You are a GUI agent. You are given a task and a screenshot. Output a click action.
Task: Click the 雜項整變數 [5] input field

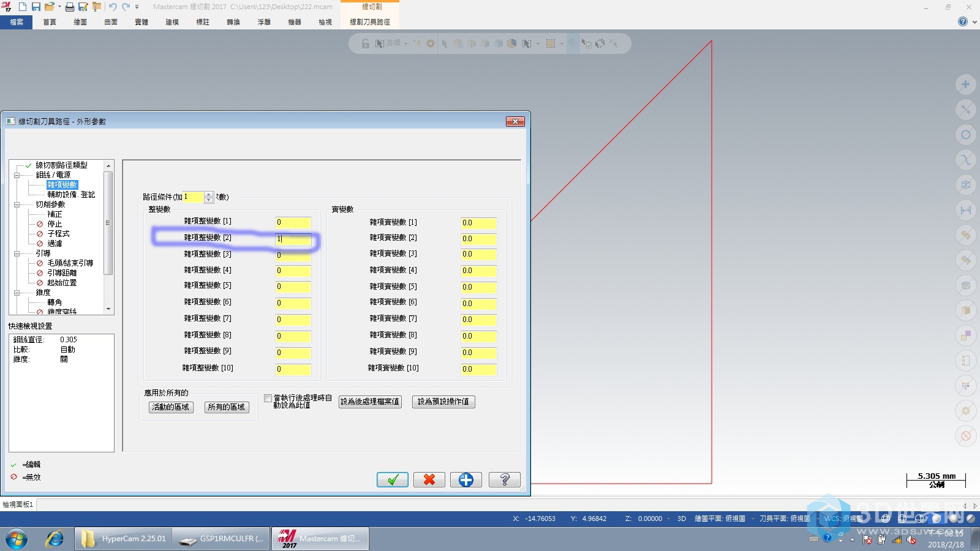coord(293,287)
